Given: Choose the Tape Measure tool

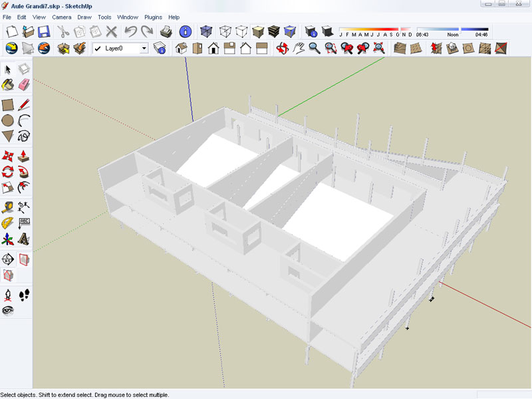Looking at the screenshot, I should point(8,207).
